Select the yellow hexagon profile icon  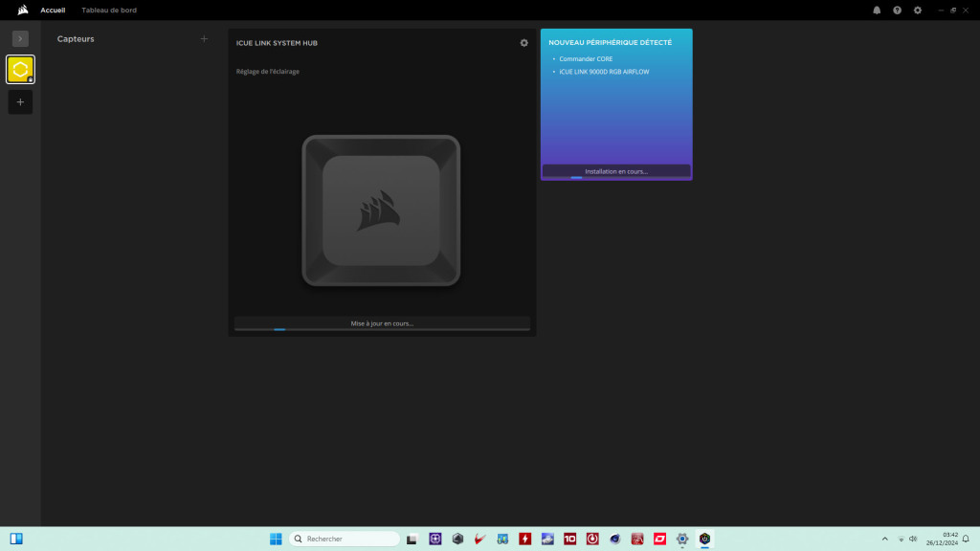click(x=20, y=69)
